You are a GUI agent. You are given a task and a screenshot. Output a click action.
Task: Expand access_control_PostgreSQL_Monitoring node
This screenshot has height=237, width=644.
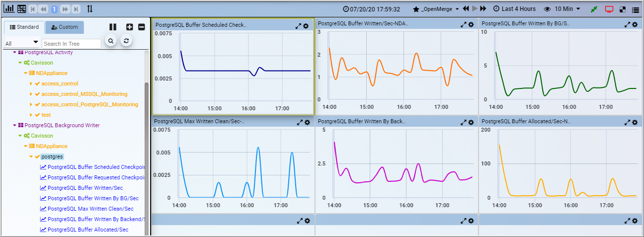tap(31, 104)
